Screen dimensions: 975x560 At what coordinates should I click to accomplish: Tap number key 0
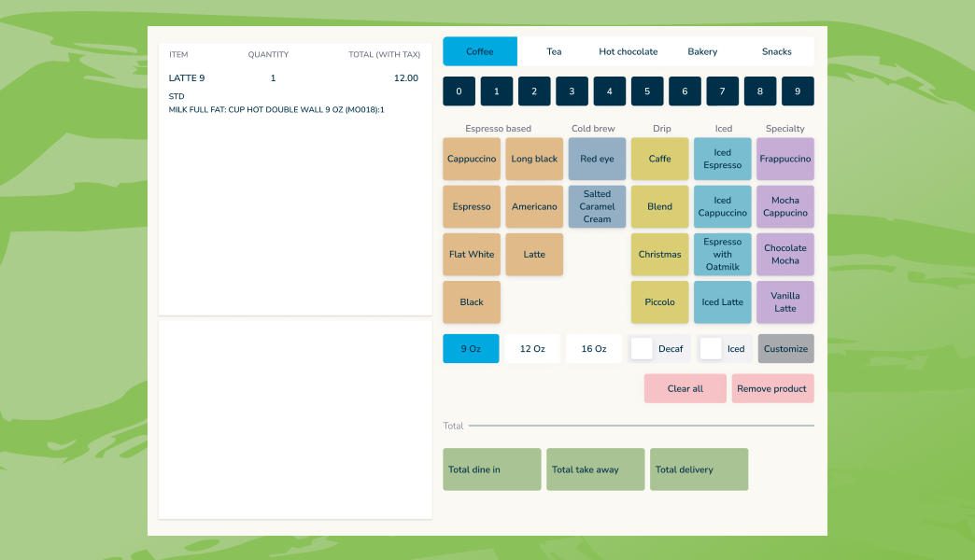(459, 91)
